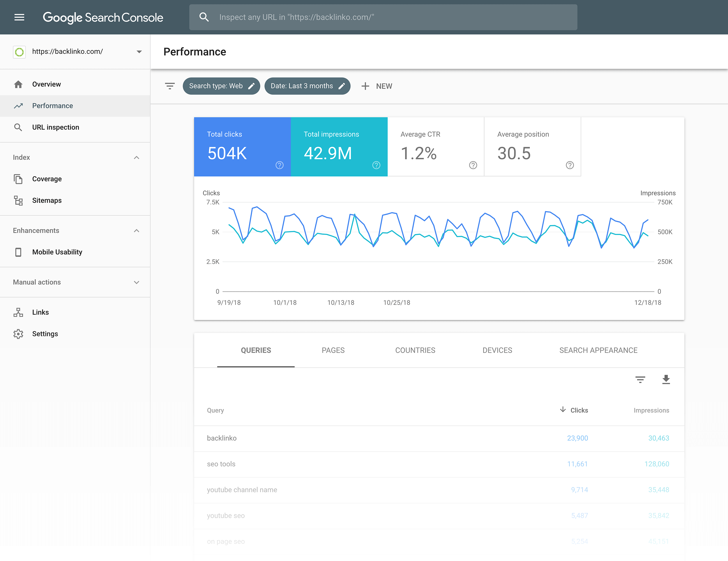
Task: Go to the Sitemaps report
Action: [75, 200]
